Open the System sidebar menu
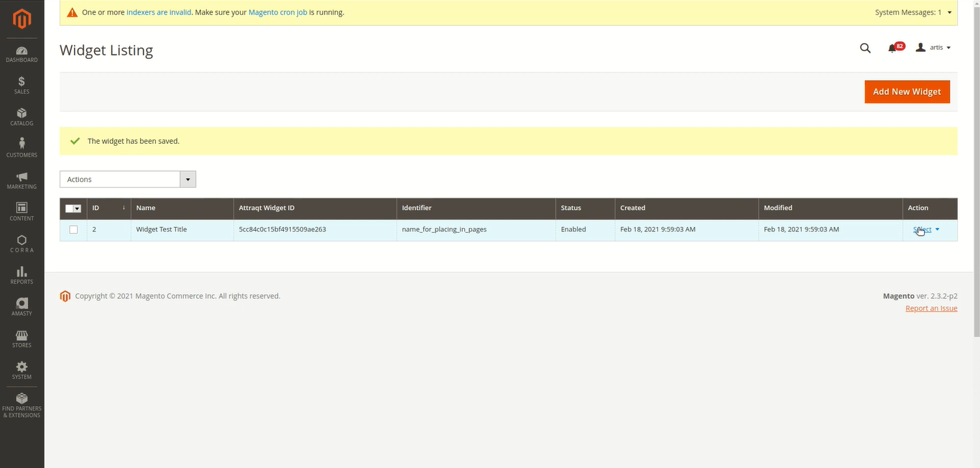The width and height of the screenshot is (980, 468). 21,369
